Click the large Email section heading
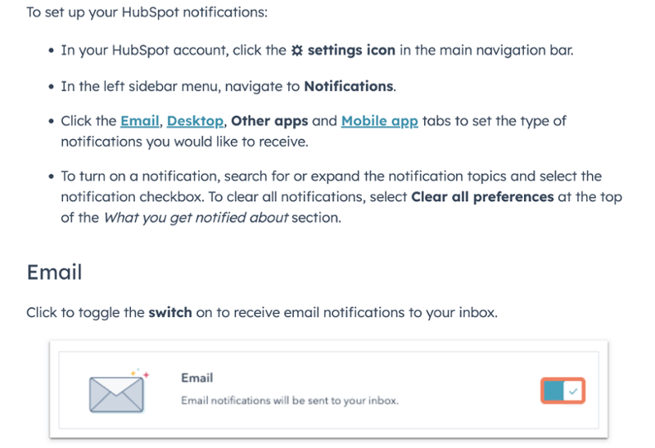Viewport: 655px width, 448px height. click(x=54, y=272)
